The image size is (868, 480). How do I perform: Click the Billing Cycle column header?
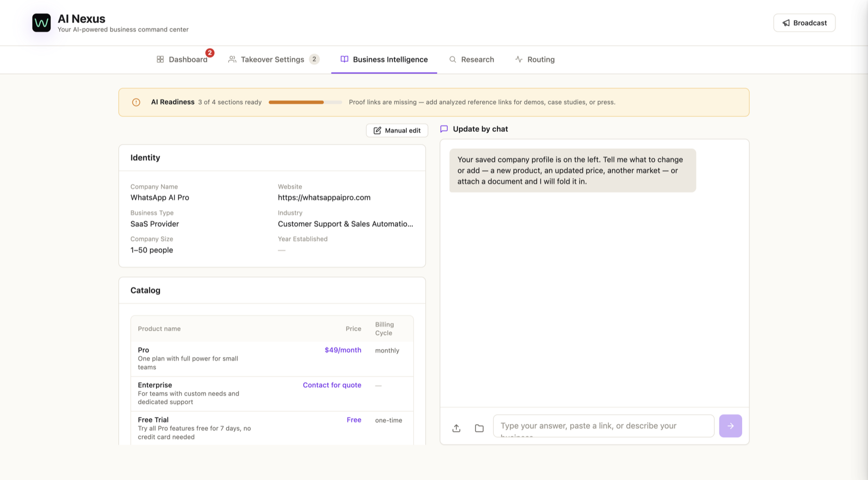pyautogui.click(x=385, y=329)
